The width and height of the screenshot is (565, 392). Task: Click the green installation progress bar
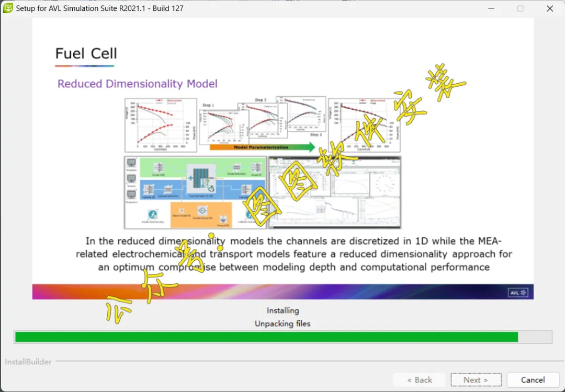pos(283,337)
